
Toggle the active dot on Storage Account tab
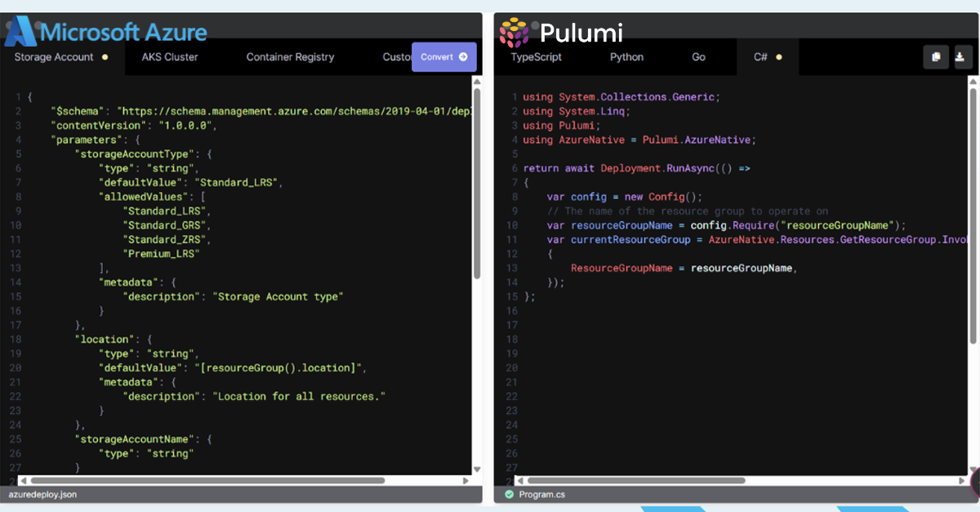(x=105, y=57)
